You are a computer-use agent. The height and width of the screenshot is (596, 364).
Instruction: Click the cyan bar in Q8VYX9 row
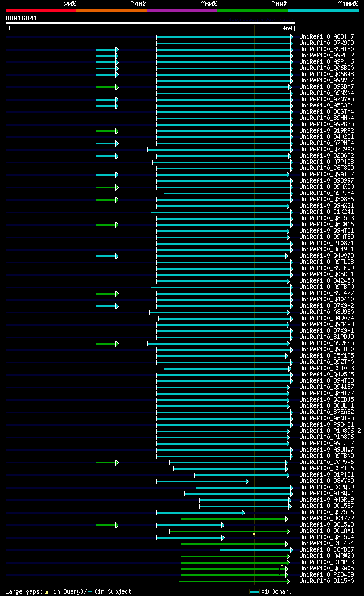[202, 482]
